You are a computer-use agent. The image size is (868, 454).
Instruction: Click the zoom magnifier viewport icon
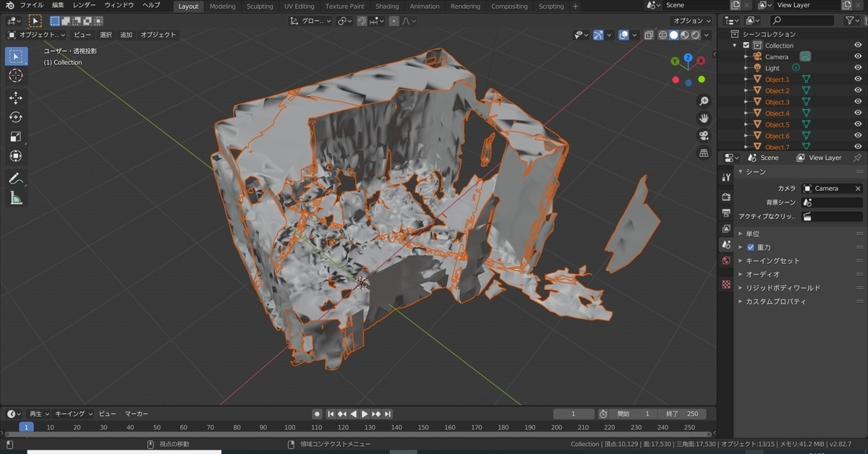click(703, 100)
